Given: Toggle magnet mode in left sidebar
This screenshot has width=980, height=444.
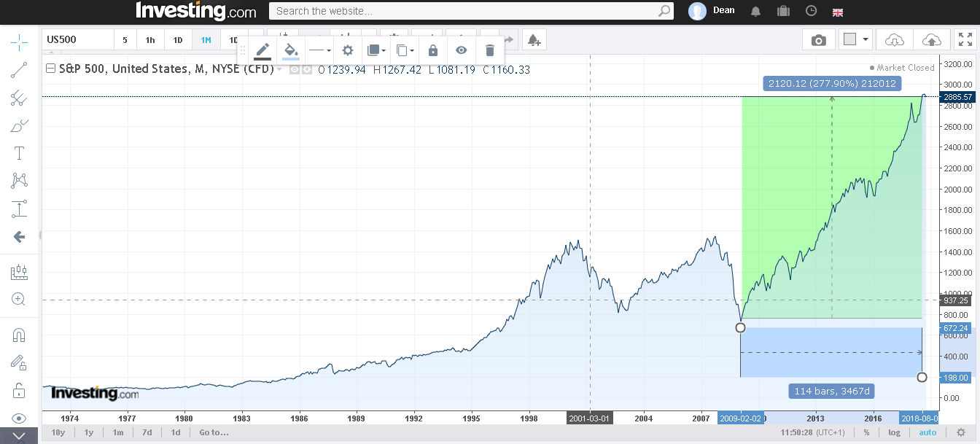Looking at the screenshot, I should click(x=19, y=335).
